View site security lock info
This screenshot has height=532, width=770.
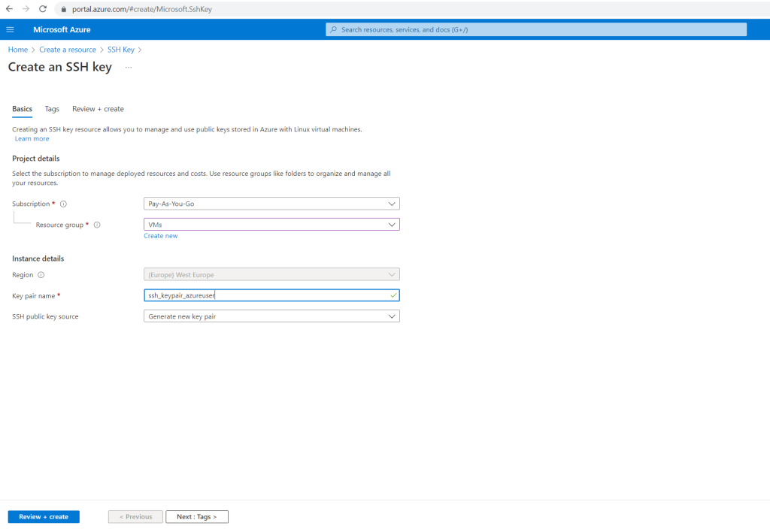(x=63, y=9)
